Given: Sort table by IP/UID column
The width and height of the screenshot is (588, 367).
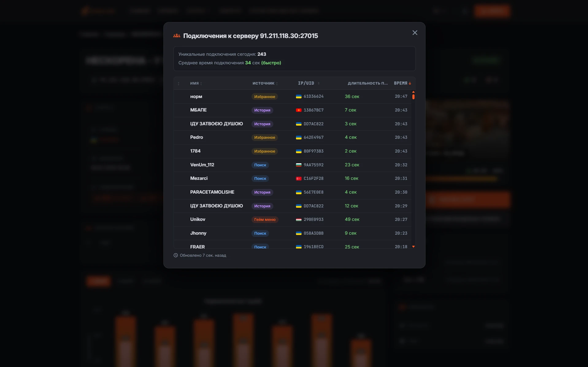Looking at the screenshot, I should coord(309,83).
